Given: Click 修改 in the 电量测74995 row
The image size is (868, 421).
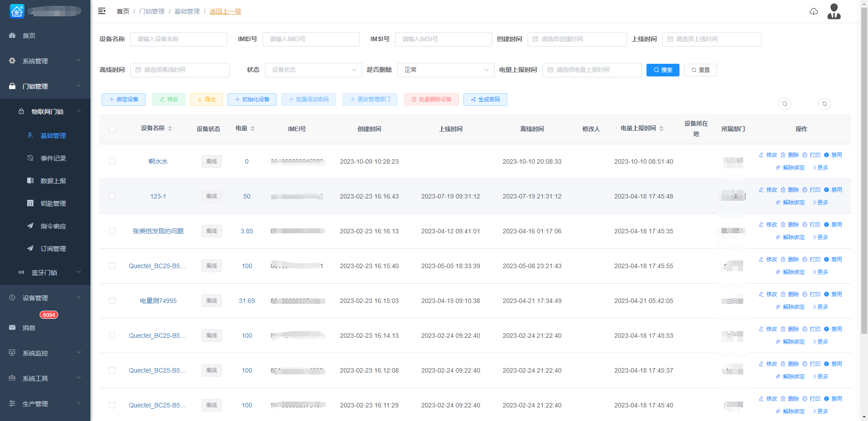Looking at the screenshot, I should tap(768, 294).
